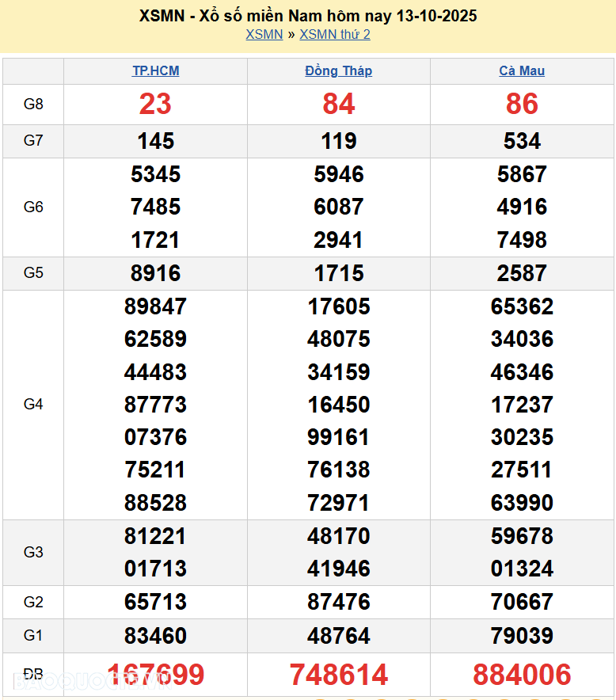This screenshot has height=700, width=616.
Task: Click the G1 number 83460
Action: click(x=155, y=635)
